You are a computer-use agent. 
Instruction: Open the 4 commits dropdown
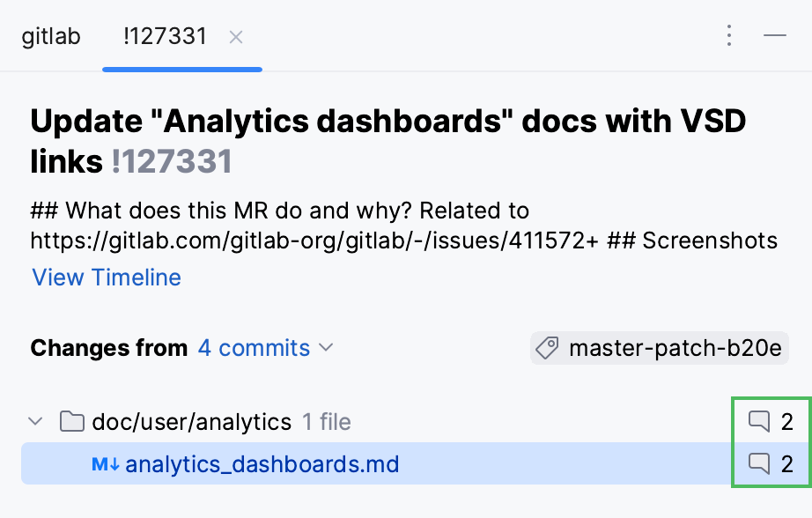254,348
